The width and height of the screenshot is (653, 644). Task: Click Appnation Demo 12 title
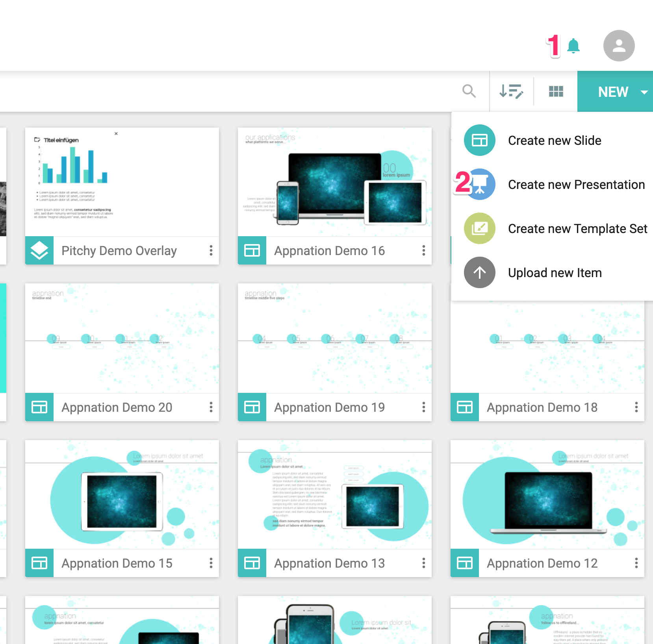point(542,563)
